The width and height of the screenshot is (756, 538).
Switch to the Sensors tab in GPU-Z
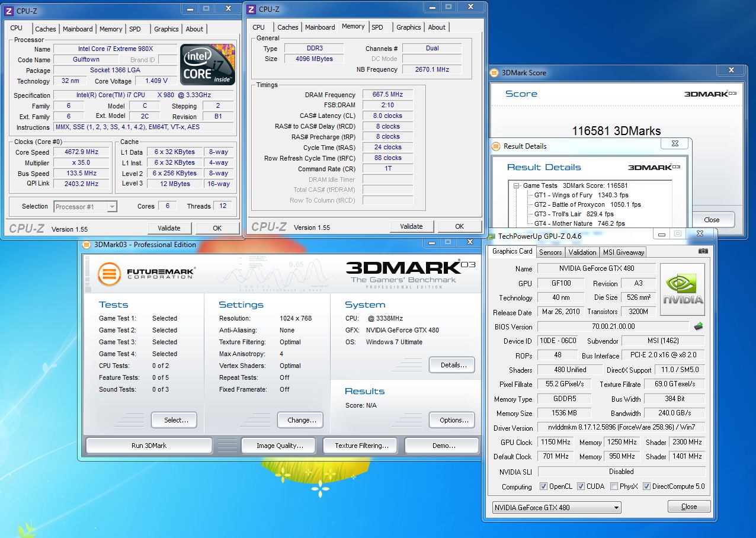[550, 252]
